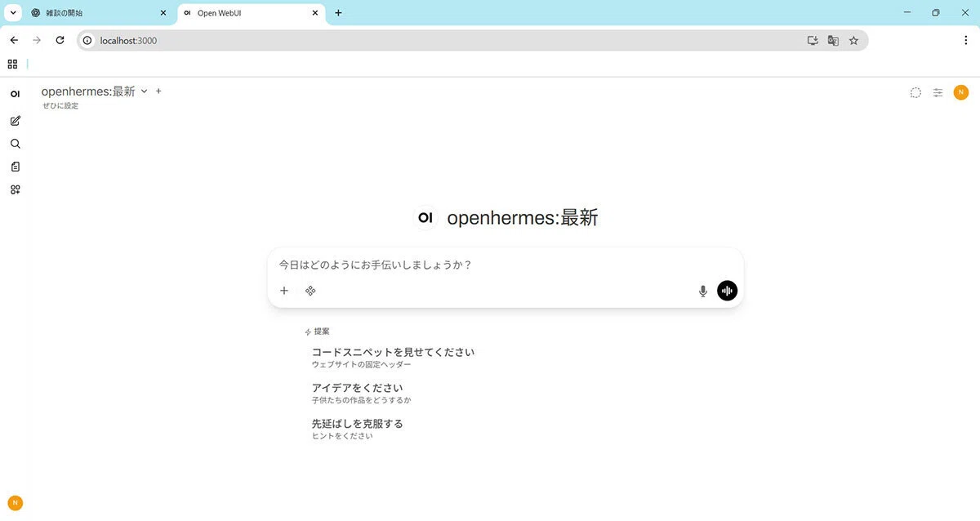Open the translate page icon
This screenshot has width=980, height=521.
(x=833, y=40)
